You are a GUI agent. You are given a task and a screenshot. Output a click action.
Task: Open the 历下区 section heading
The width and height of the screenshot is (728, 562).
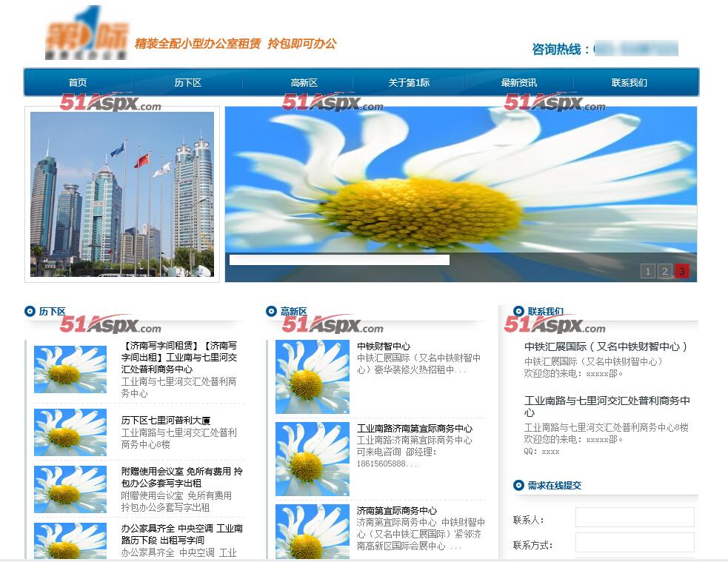point(52,312)
